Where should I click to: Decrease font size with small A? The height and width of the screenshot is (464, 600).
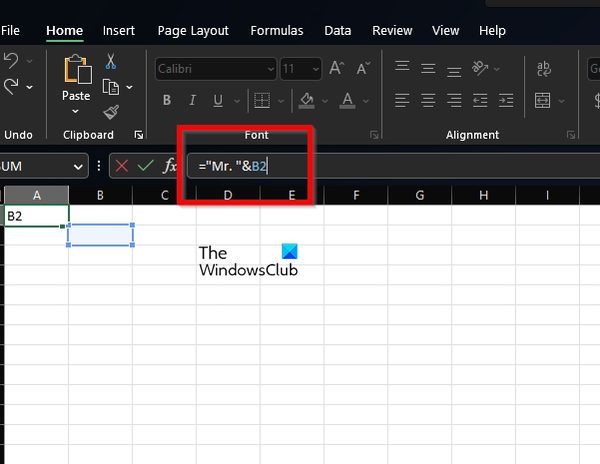pos(363,68)
